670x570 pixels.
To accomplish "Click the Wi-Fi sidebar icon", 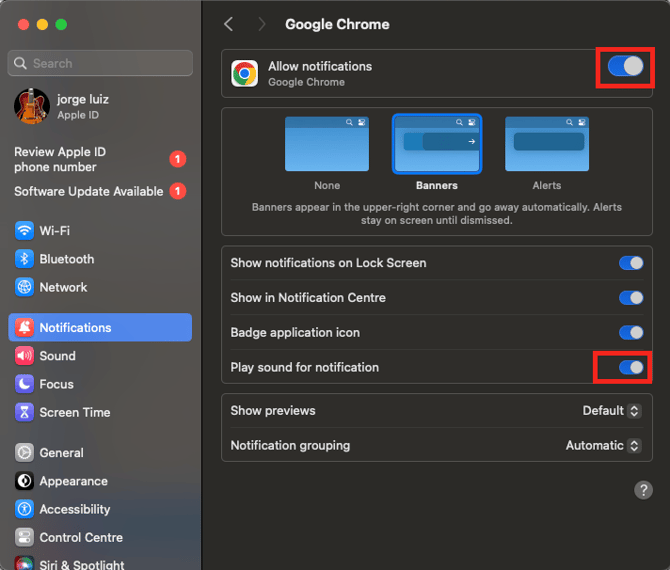I will [x=24, y=231].
